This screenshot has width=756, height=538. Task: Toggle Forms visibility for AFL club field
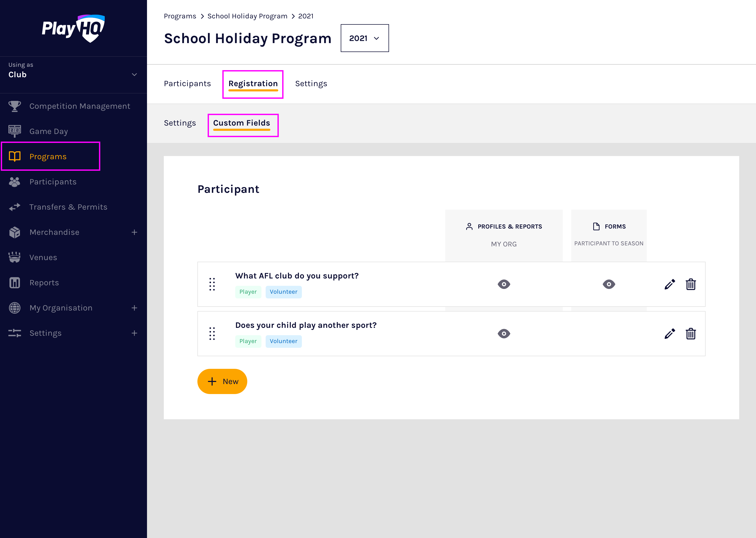[x=608, y=284]
